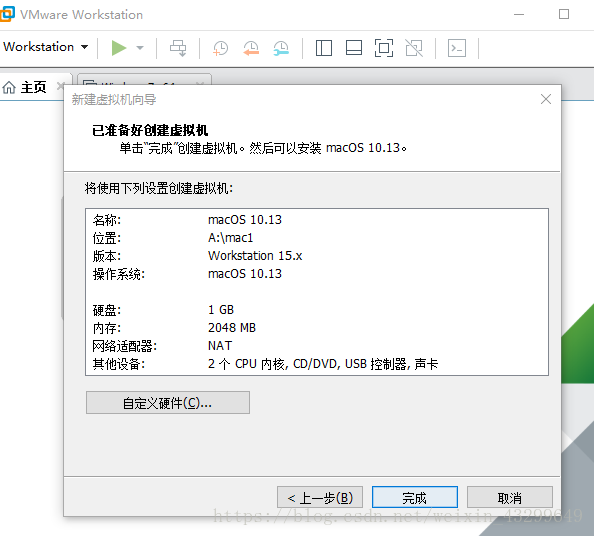
Task: Minimize the VMware Workstation window
Action: click(x=519, y=14)
